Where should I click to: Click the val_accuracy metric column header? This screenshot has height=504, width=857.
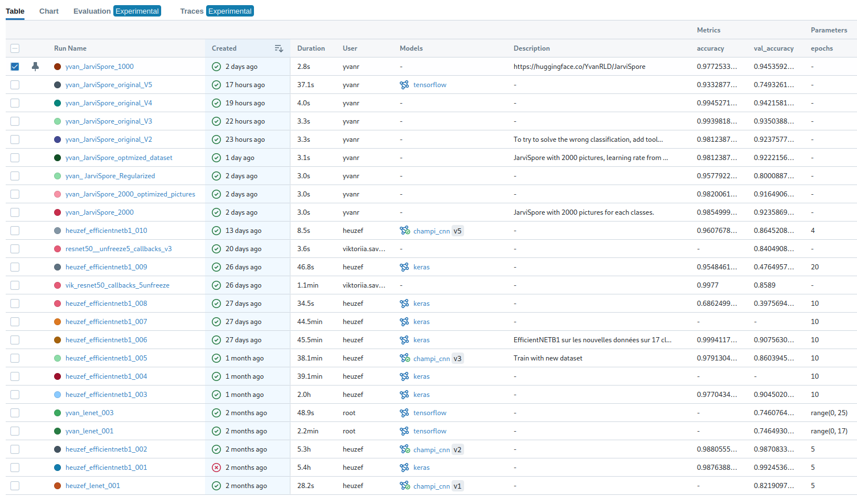[774, 48]
